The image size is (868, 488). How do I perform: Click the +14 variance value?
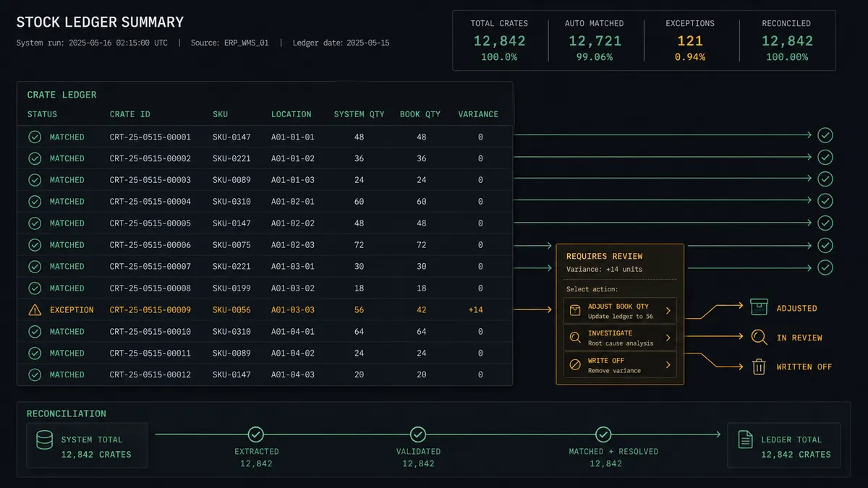[x=475, y=310]
